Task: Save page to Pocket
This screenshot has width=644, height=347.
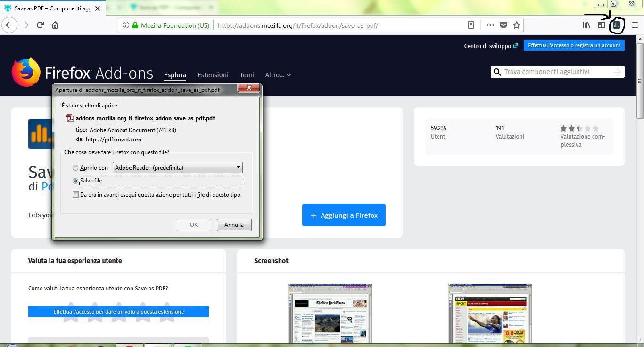Action: [504, 25]
